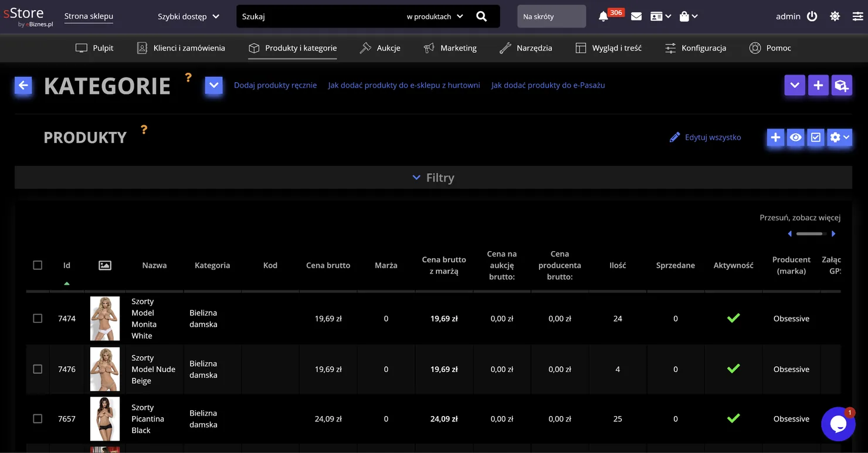Open the Klienci i zamówienia menu

(x=181, y=48)
